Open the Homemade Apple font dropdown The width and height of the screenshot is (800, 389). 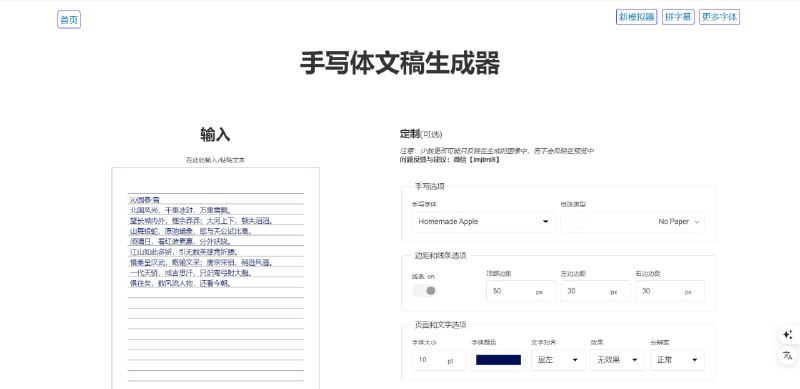[483, 222]
